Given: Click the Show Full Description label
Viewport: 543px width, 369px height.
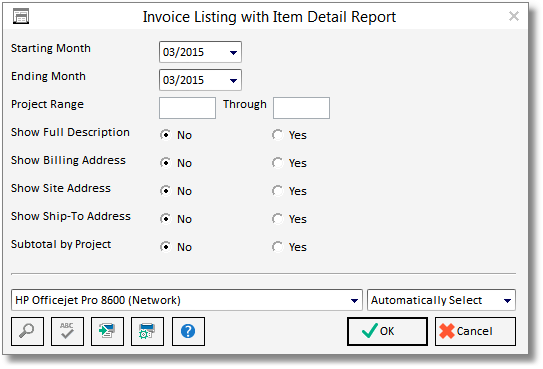Looking at the screenshot, I should coord(70,132).
